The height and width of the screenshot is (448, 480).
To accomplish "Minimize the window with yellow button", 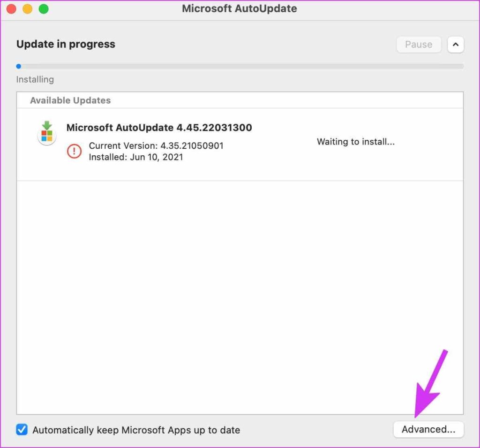I will click(28, 9).
